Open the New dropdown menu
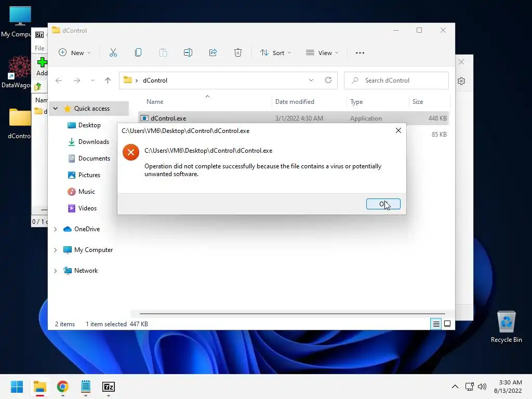Viewport: 532px width, 399px height. (75, 52)
